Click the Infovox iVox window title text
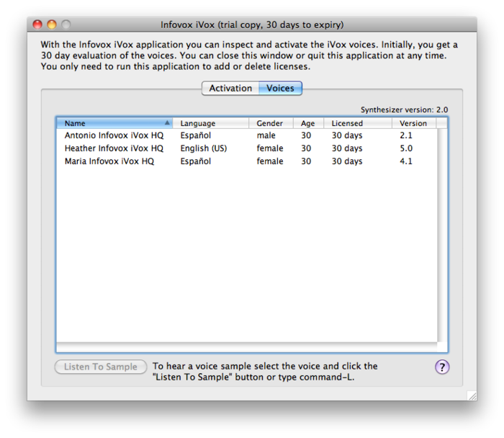Image resolution: width=504 pixels, height=438 pixels. [252, 24]
